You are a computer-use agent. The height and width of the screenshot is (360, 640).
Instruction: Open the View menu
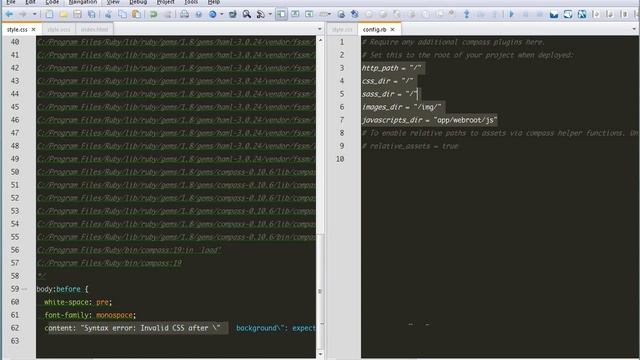(x=113, y=2)
